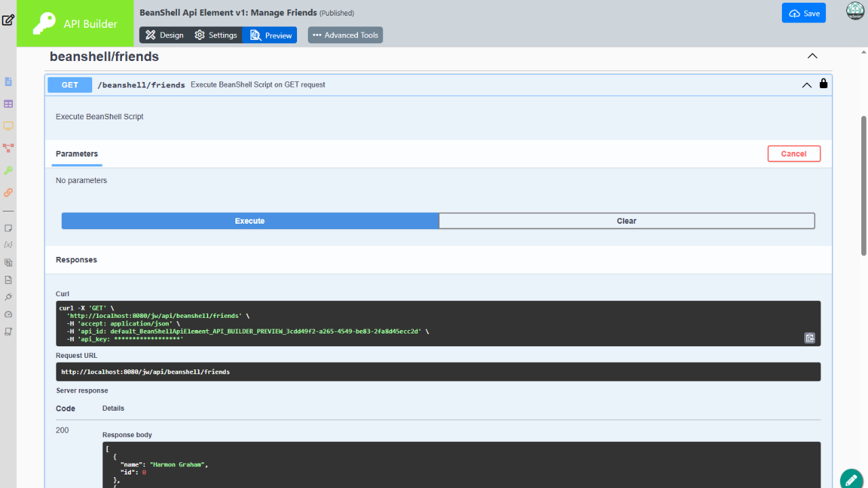Copy the curl command to clipboard

[x=809, y=338]
